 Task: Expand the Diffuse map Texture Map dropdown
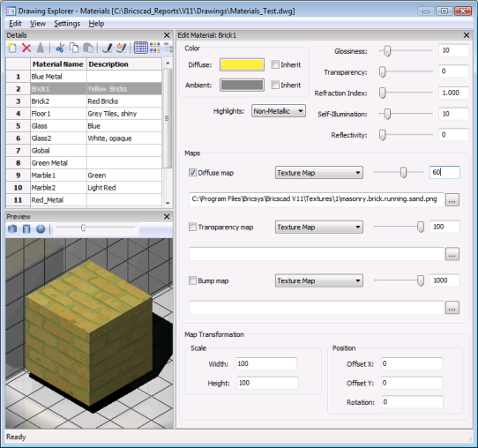click(x=319, y=173)
